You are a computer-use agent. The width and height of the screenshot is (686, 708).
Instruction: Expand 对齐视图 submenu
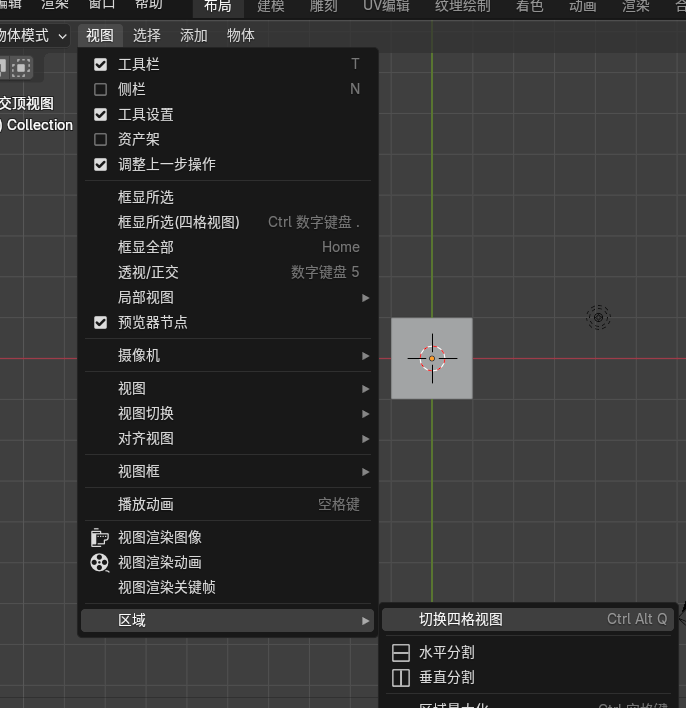click(x=228, y=438)
